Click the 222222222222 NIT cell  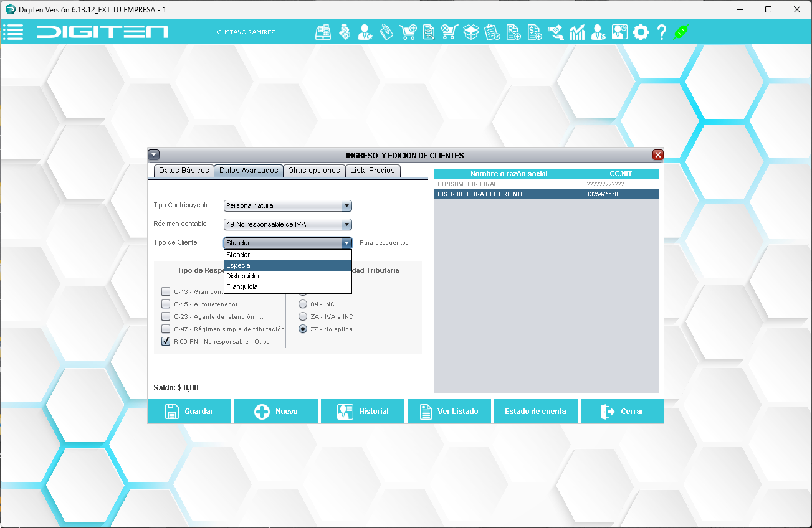coord(606,184)
